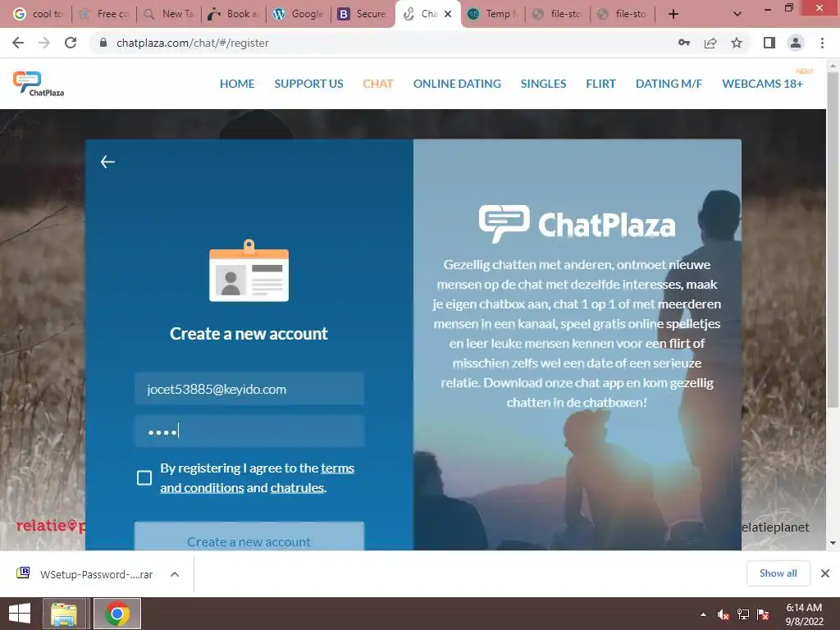Switch to the first file-sto tab
This screenshot has height=630, width=840.
[x=558, y=14]
